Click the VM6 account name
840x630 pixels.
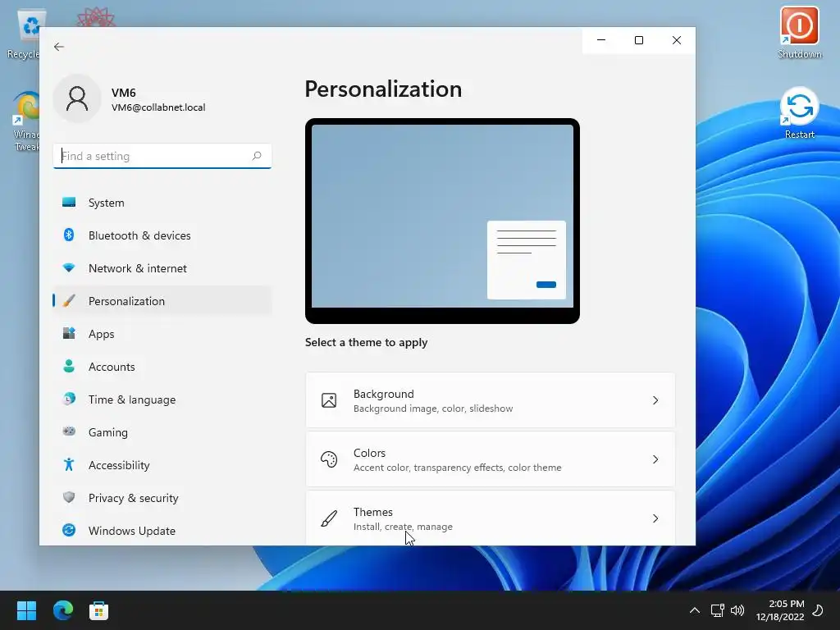point(124,93)
